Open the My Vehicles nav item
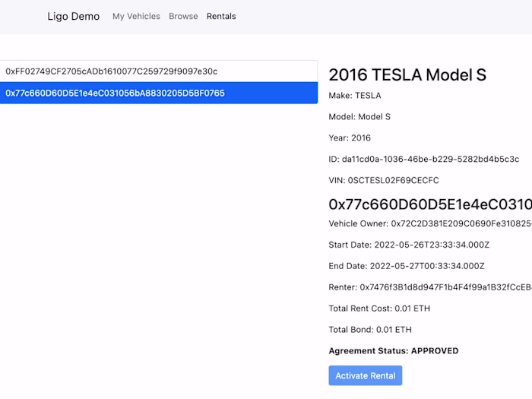This screenshot has height=399, width=532. pos(136,16)
